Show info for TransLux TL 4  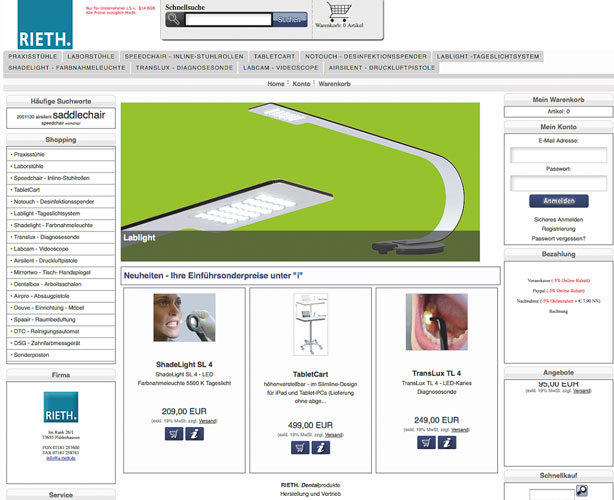tap(447, 442)
